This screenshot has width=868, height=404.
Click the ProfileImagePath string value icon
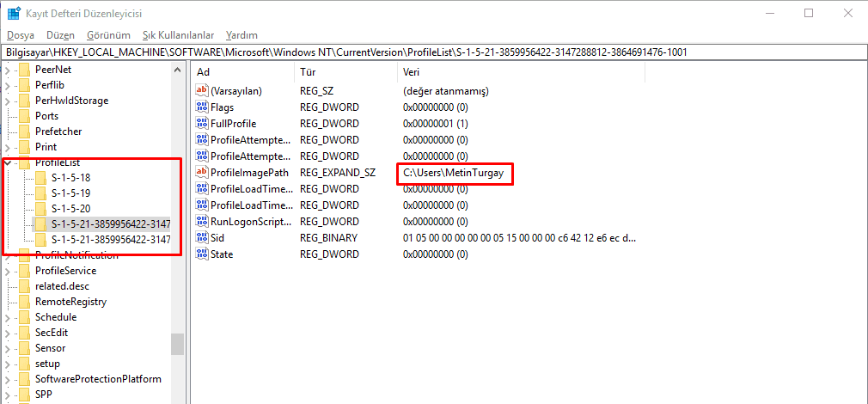203,173
